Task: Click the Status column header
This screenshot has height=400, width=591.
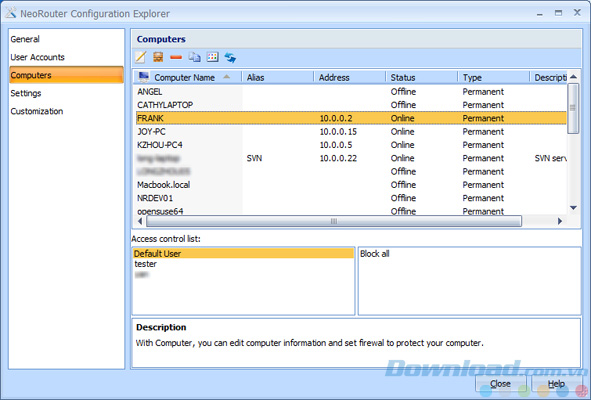Action: 421,77
